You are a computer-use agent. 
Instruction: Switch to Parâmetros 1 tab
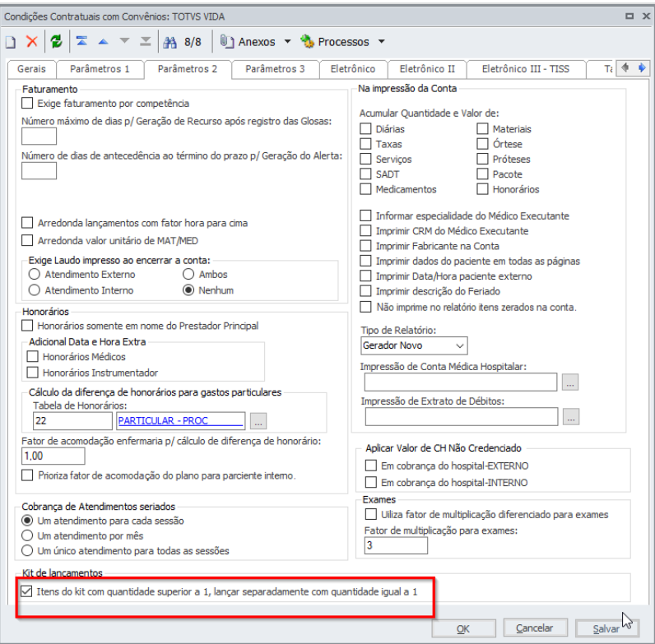(x=100, y=69)
